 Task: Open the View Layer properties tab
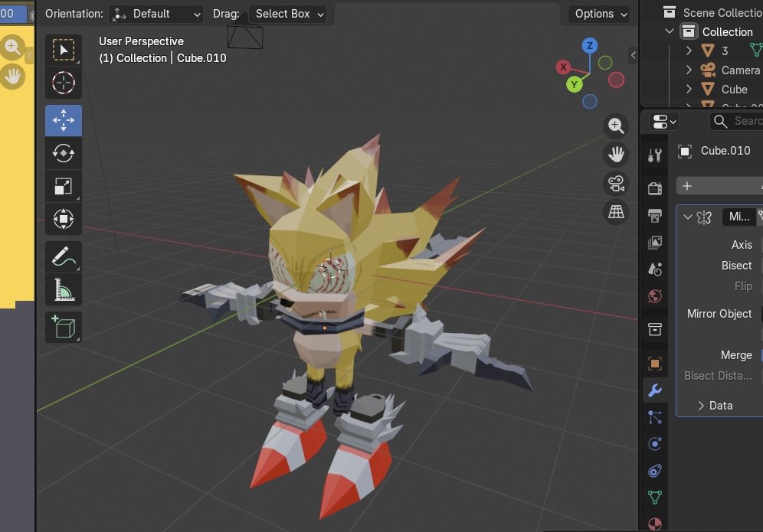pyautogui.click(x=655, y=242)
